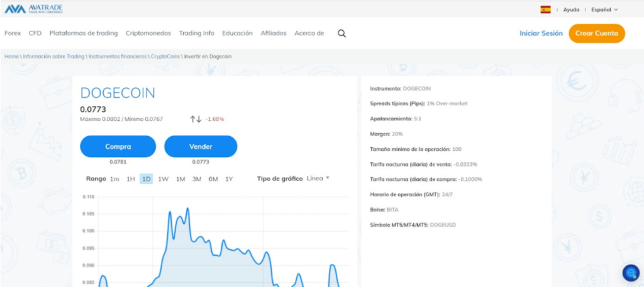
Task: Click the -1.68% change value
Action: tap(215, 119)
